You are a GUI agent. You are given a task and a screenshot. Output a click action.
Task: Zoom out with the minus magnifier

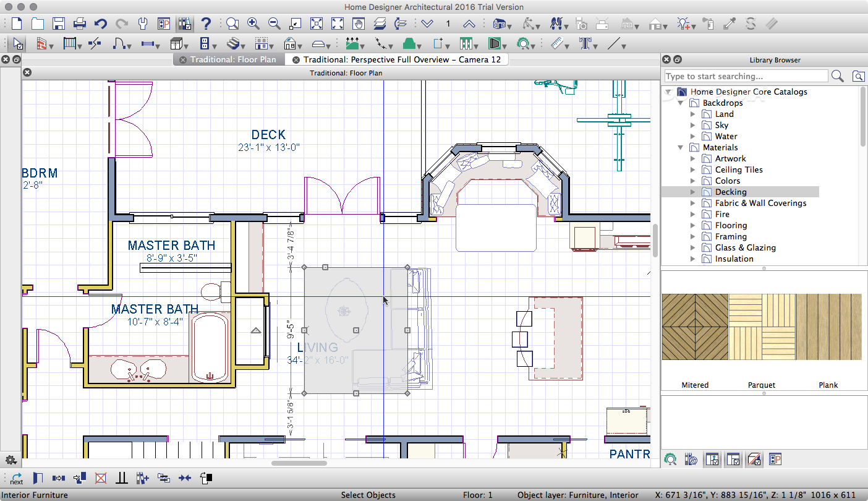coord(274,24)
